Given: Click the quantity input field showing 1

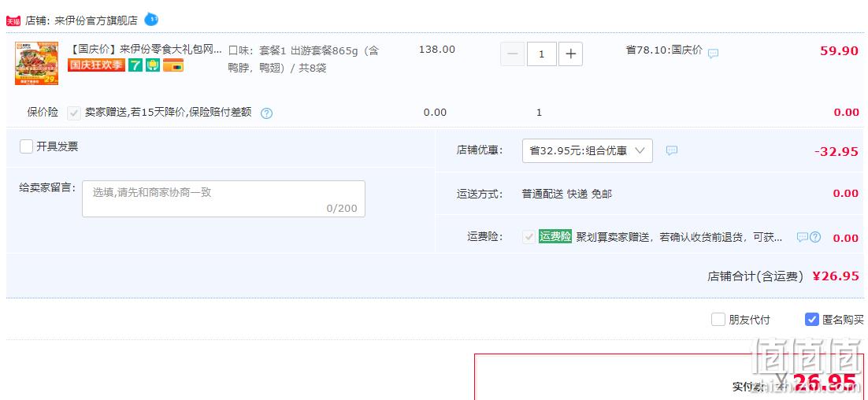Looking at the screenshot, I should 541,54.
